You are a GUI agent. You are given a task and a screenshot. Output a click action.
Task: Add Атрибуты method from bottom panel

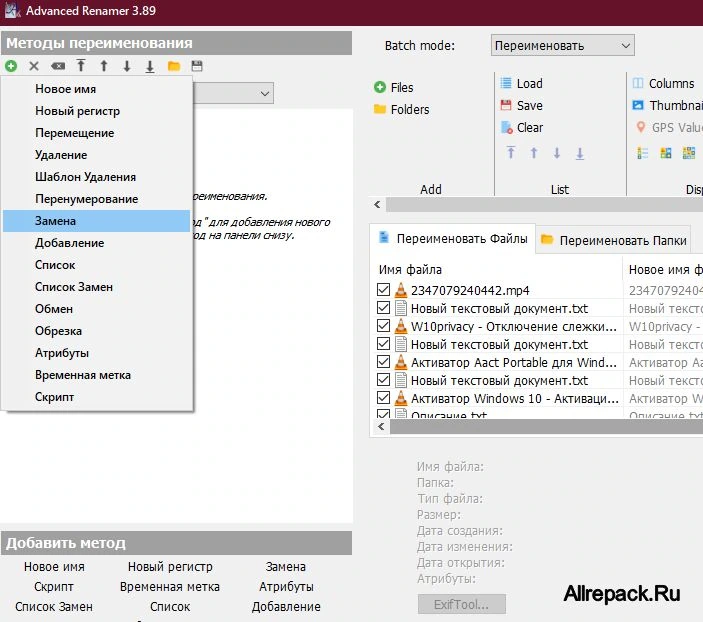286,587
